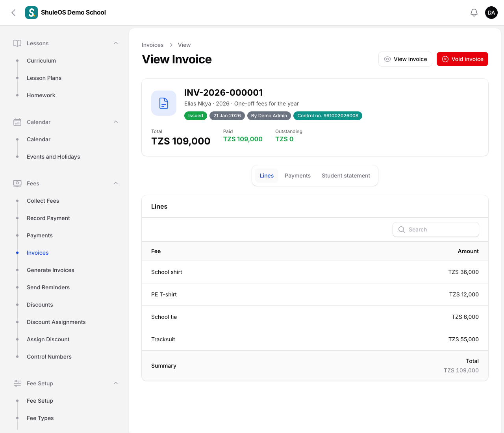Screen dimensions: 504x433
Task: Click the View invoice button
Action: [405, 59]
